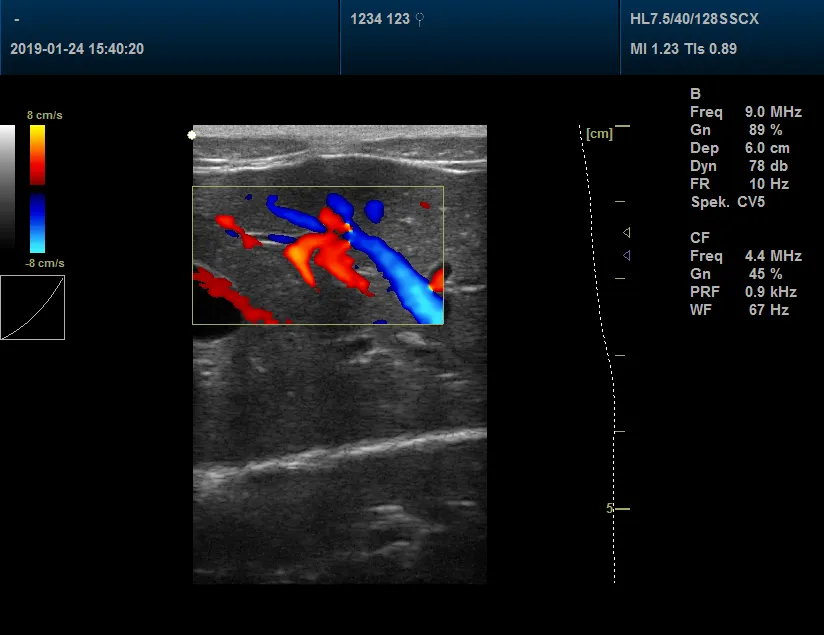
Task: Switch to the B mode panel
Action: pos(697,95)
